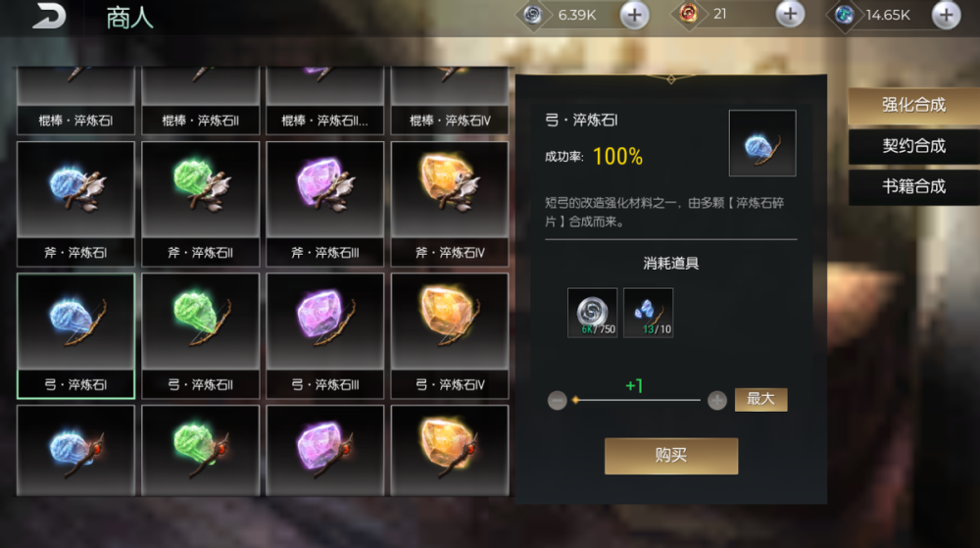This screenshot has height=548, width=980.
Task: Select the orange 斧·淬炼石IV item
Action: (450, 204)
